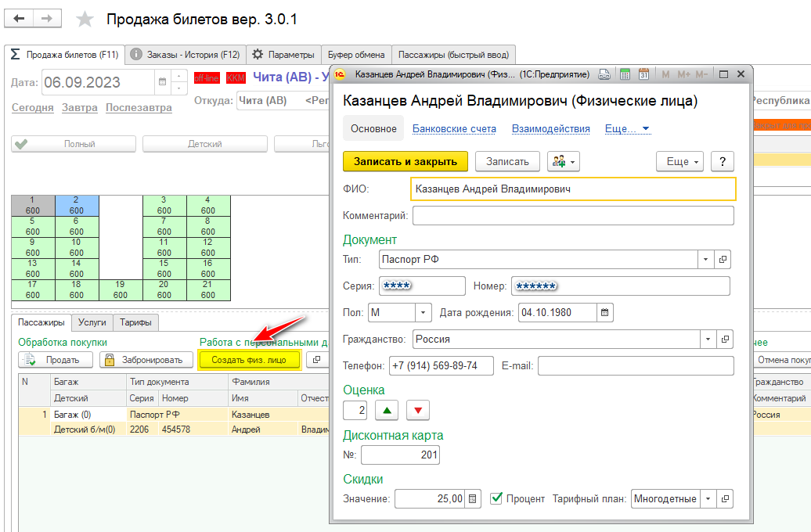811x532 pixels.
Task: Open the Услуги tab
Action: (x=92, y=322)
